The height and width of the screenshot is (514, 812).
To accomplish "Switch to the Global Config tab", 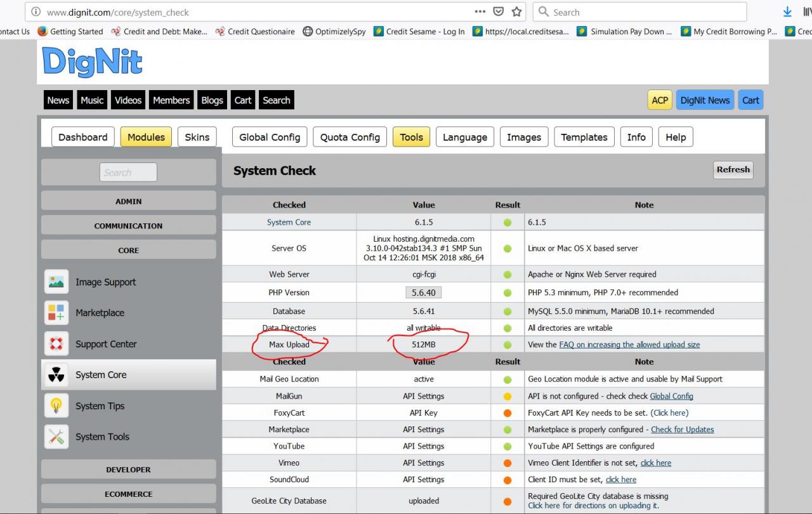I will click(x=270, y=137).
